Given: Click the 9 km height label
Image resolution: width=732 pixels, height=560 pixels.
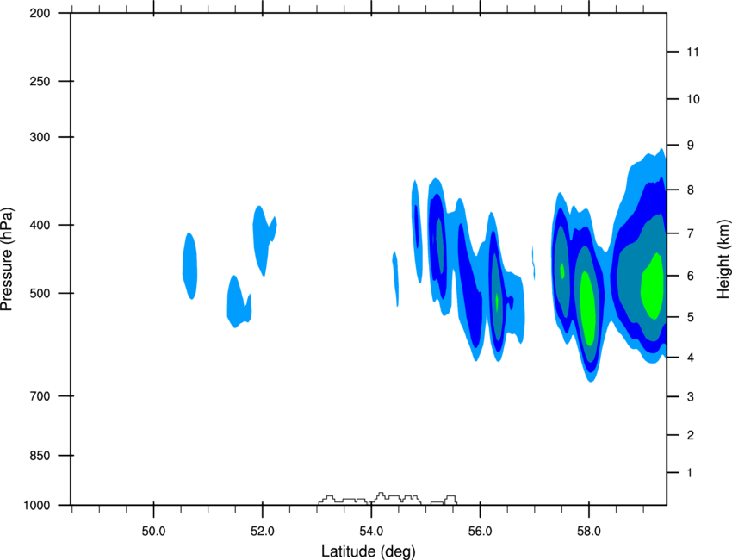Looking at the screenshot, I should pyautogui.click(x=691, y=146).
